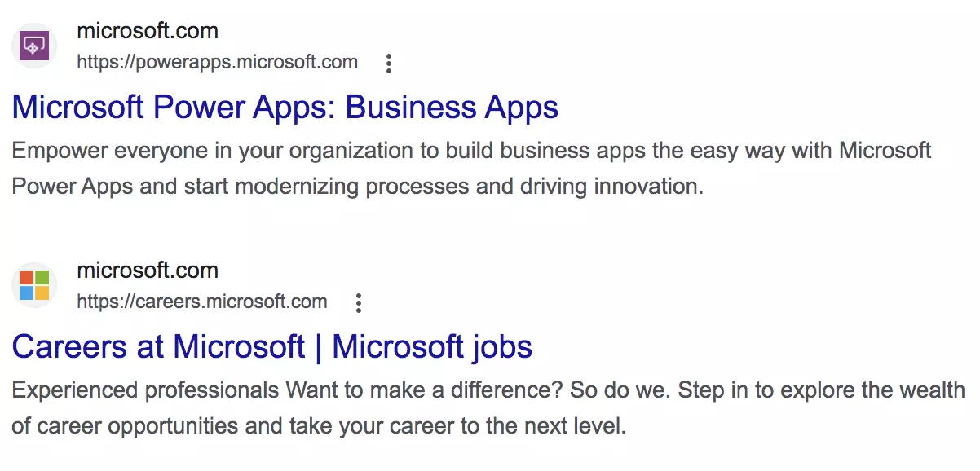Image resolution: width=980 pixels, height=471 pixels.
Task: Click the four-color Microsoft logo favicon
Action: (34, 285)
